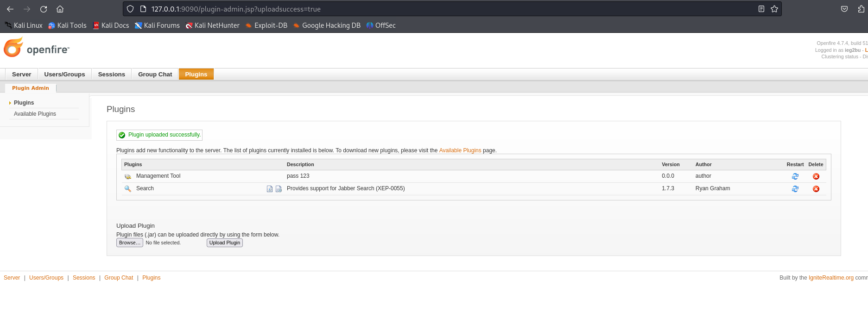Click the footer Sessions link
The width and height of the screenshot is (868, 318).
[84, 278]
